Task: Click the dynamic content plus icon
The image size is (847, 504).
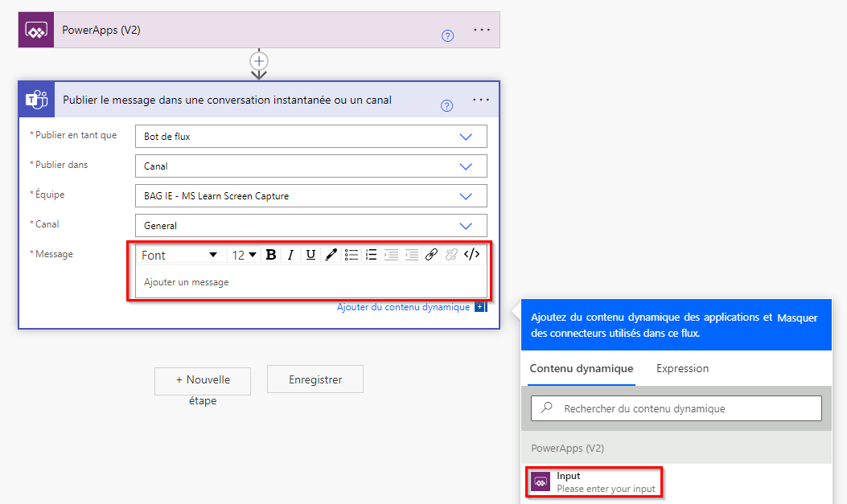Action: click(x=480, y=307)
